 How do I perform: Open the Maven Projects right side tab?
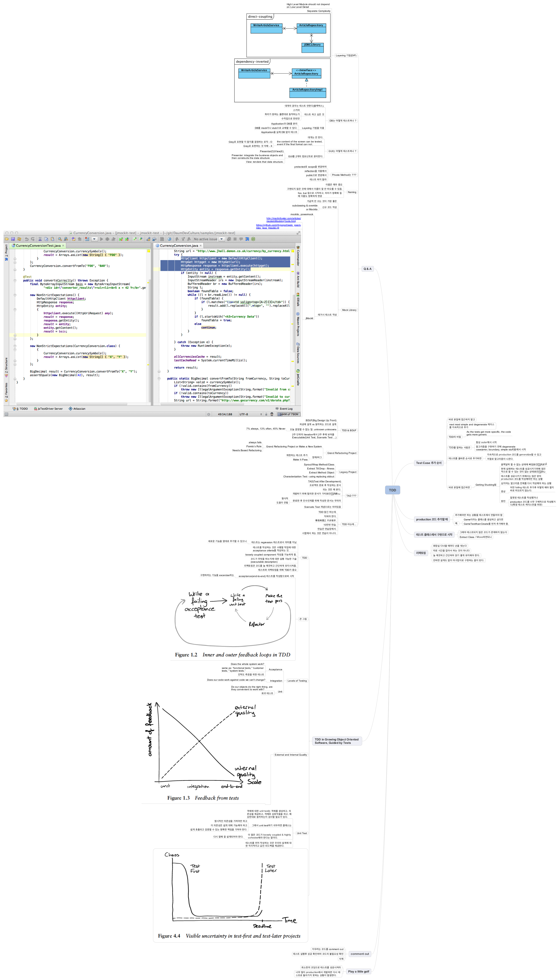tap(298, 325)
